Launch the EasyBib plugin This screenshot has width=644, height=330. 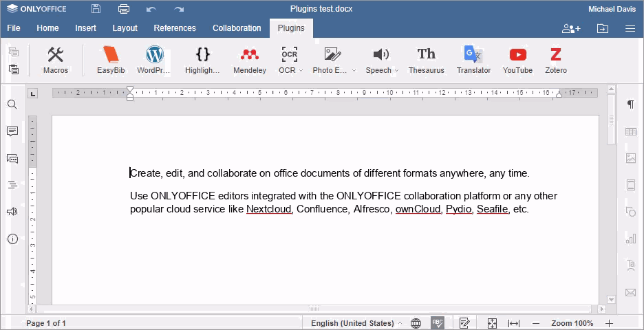tap(111, 60)
